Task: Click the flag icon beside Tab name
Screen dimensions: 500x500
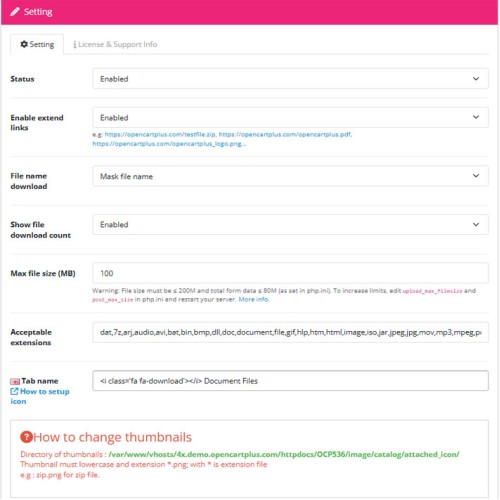Action: 15,381
